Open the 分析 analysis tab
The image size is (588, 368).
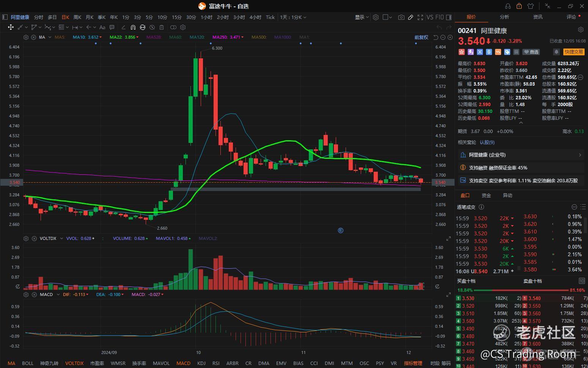click(x=505, y=17)
